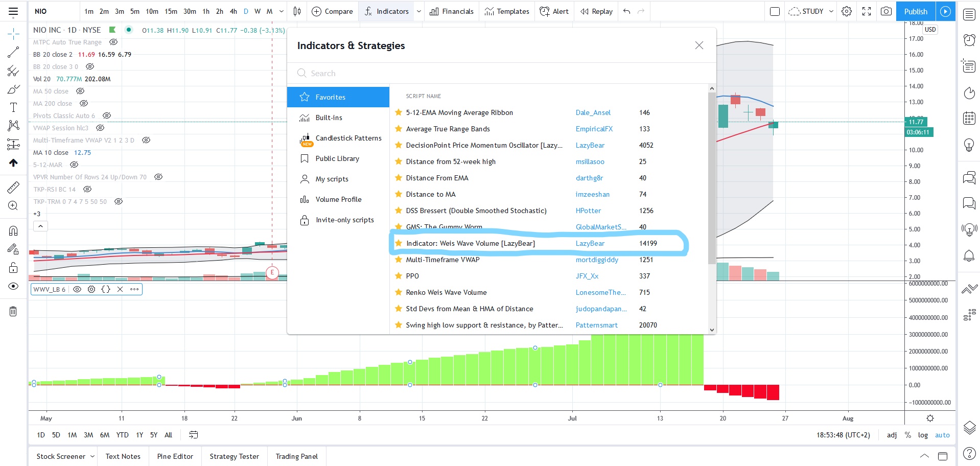Click the Publish button
Viewport: 980px width, 466px height.
(915, 11)
